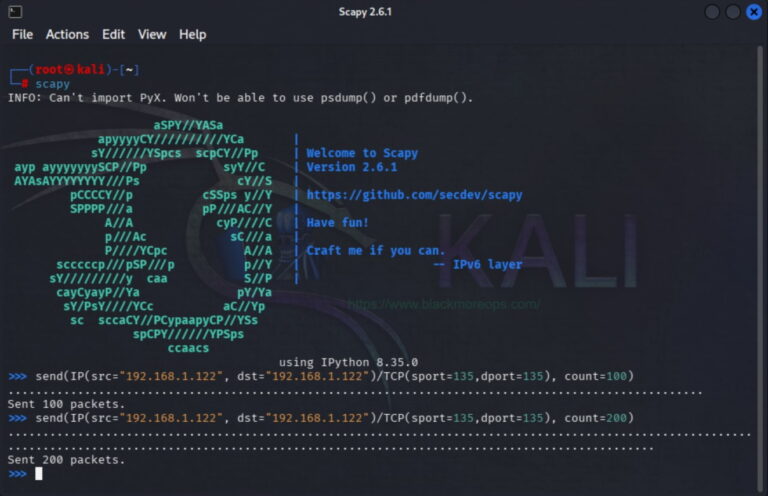
Task: Click the github.com/secdev/scapy link
Action: 414,195
